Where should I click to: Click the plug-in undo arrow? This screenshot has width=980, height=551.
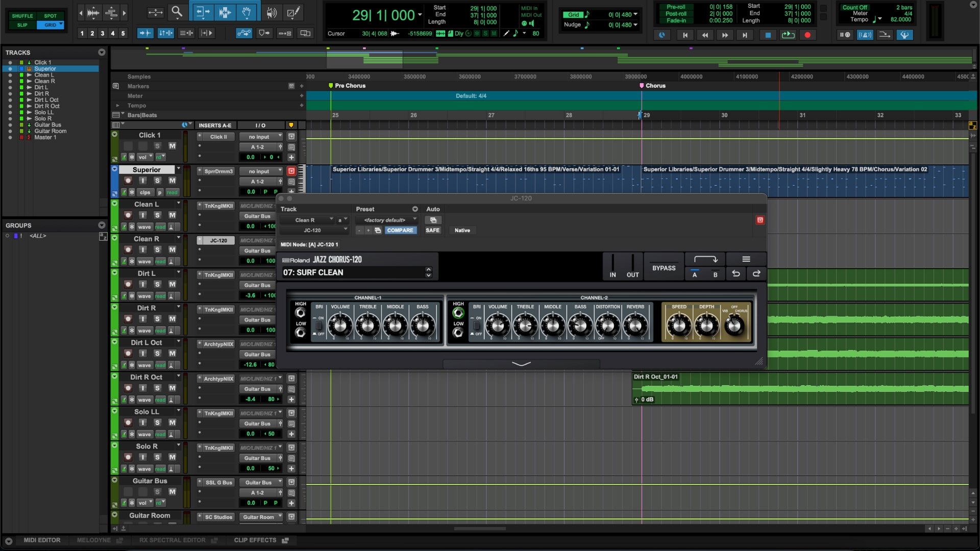pyautogui.click(x=736, y=273)
